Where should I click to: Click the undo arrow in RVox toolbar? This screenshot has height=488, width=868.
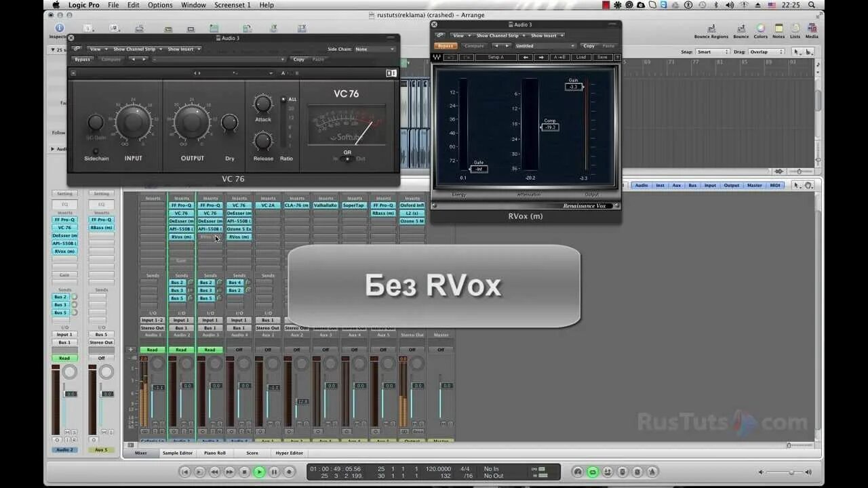(452, 57)
